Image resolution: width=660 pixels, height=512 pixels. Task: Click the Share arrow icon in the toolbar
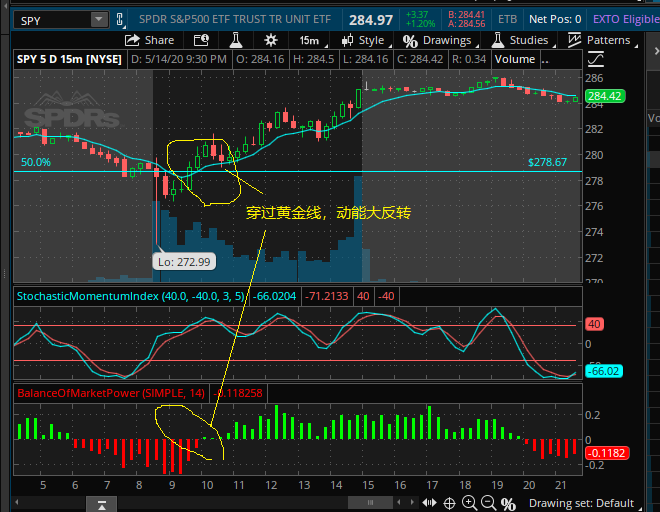pos(132,40)
